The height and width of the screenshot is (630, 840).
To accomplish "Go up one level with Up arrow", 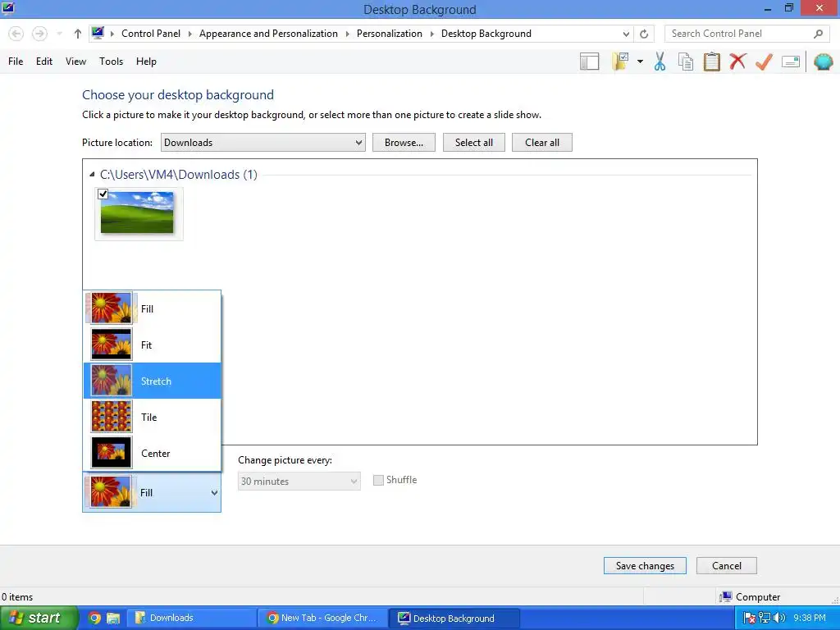I will (78, 34).
